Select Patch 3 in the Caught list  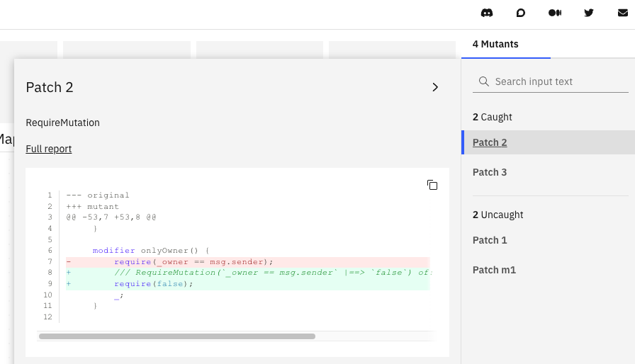point(490,172)
